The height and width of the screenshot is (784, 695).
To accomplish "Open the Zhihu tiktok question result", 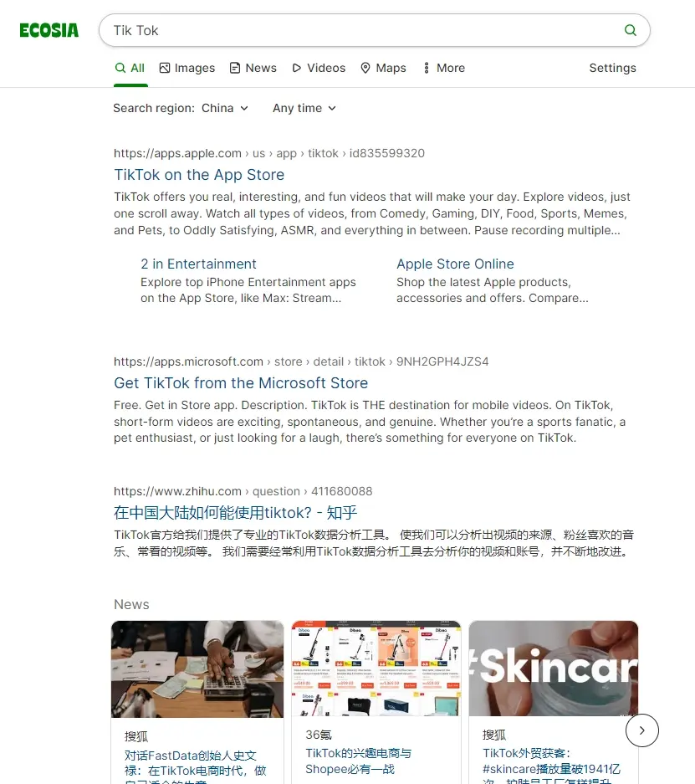I will [235, 513].
